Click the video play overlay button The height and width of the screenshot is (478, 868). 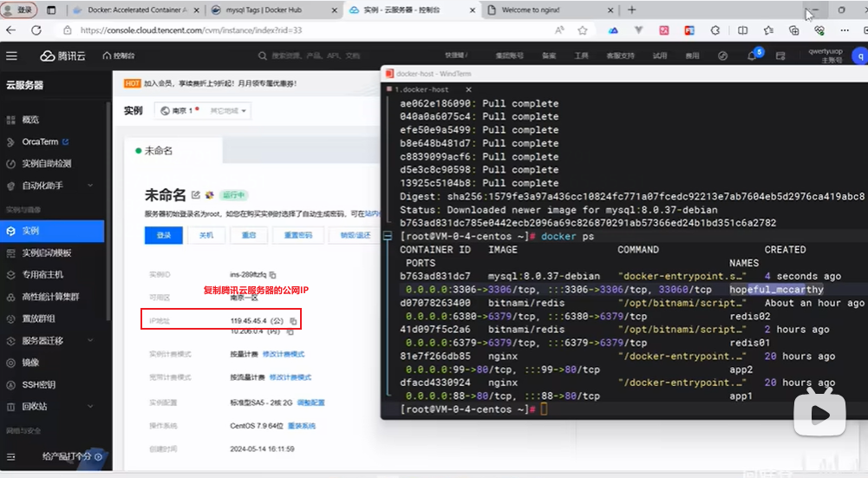click(x=819, y=414)
